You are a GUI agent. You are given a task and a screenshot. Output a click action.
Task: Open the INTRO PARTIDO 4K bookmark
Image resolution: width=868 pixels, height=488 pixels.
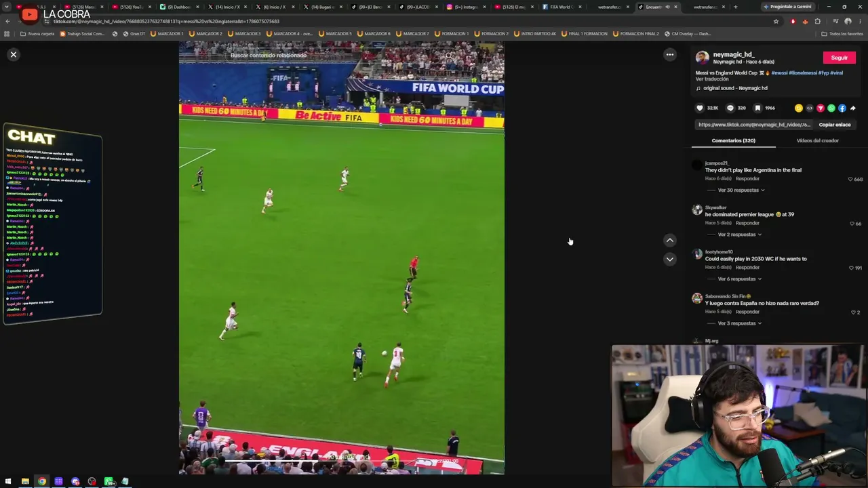click(535, 34)
